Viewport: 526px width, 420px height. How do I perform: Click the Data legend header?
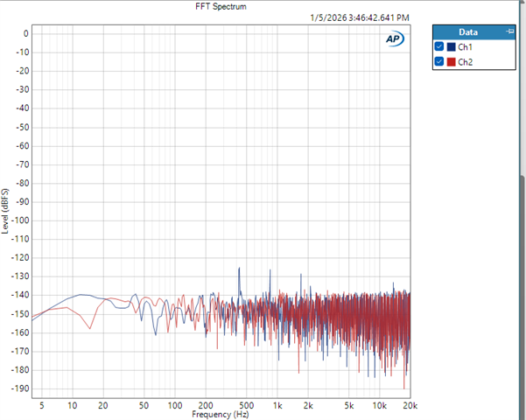(474, 32)
